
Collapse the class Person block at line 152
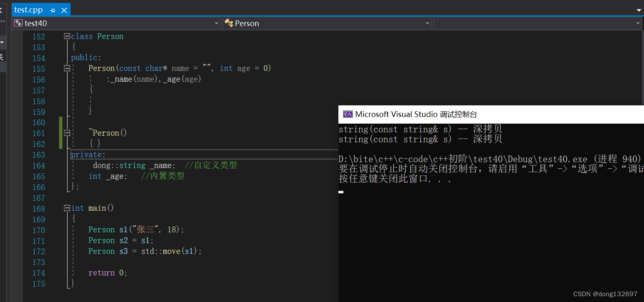(x=67, y=37)
